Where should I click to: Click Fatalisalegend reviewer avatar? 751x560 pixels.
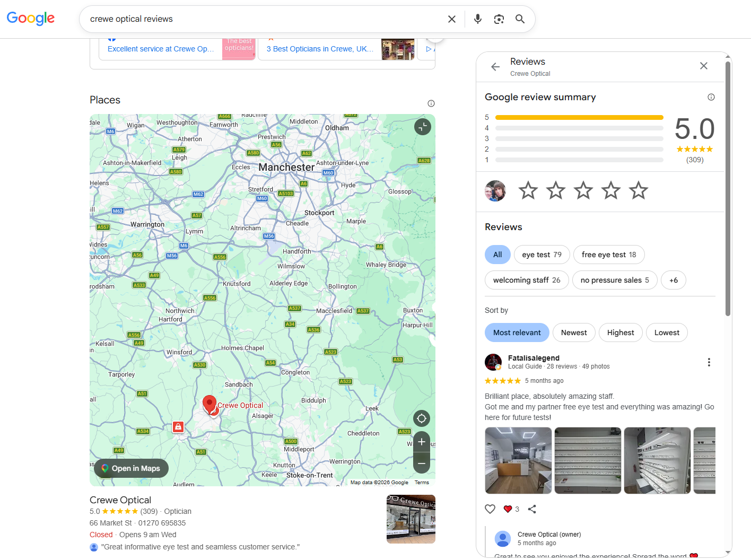(493, 362)
